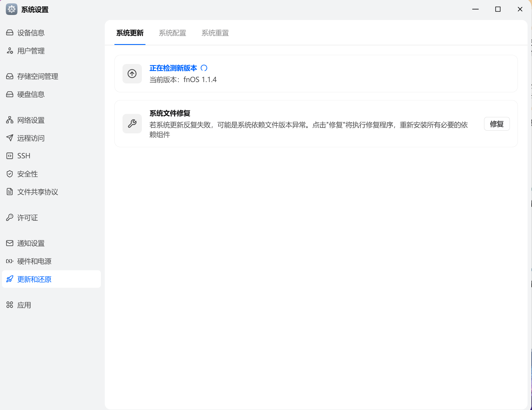The width and height of the screenshot is (532, 410).
Task: View the 许可证 page
Action: click(x=27, y=218)
